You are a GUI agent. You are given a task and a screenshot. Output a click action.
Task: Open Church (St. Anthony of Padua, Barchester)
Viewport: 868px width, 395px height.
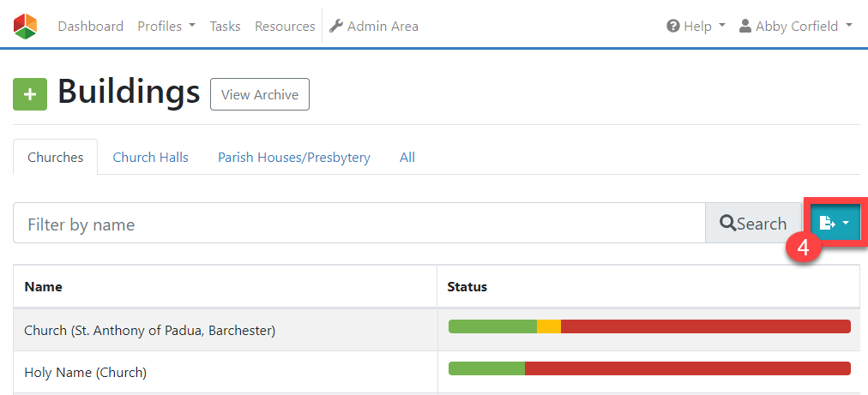150,331
